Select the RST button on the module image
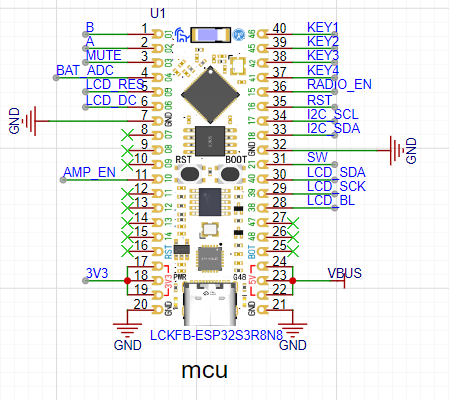This screenshot has height=400, width=449. (x=190, y=174)
